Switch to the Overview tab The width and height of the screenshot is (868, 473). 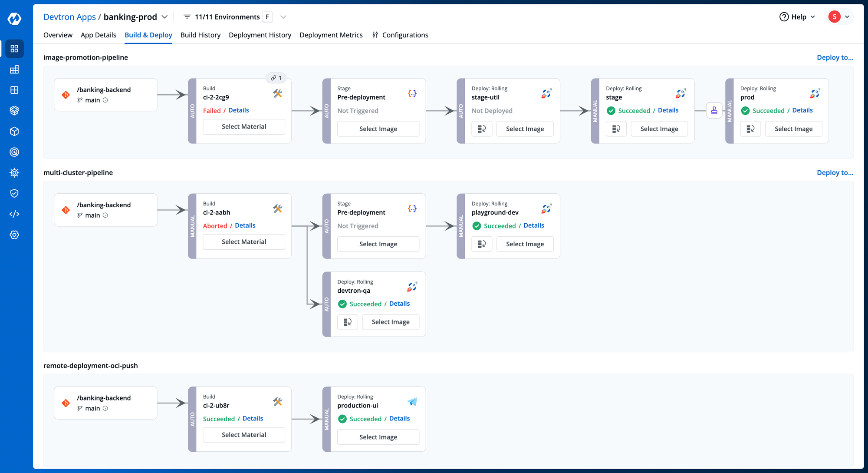click(x=58, y=35)
